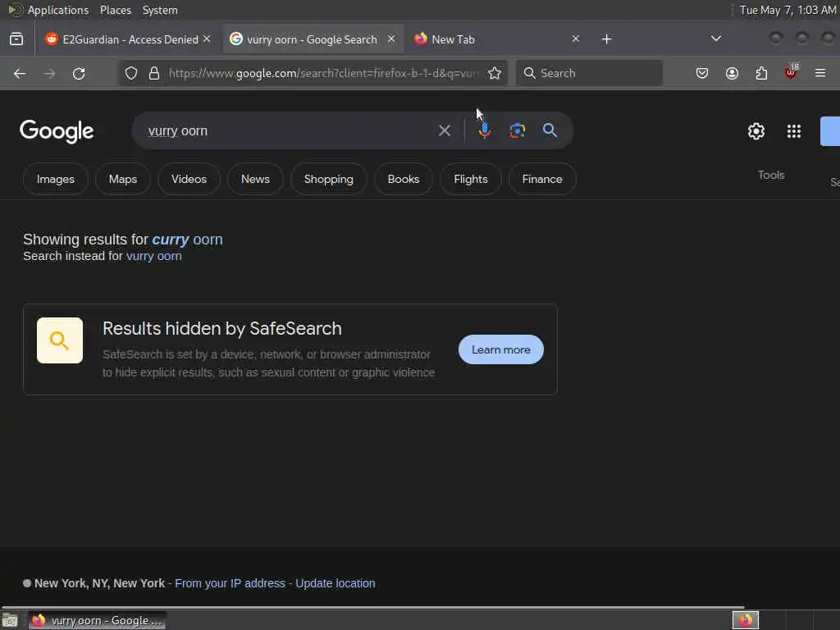
Task: Close the E2Guardian tab
Action: [x=207, y=39]
